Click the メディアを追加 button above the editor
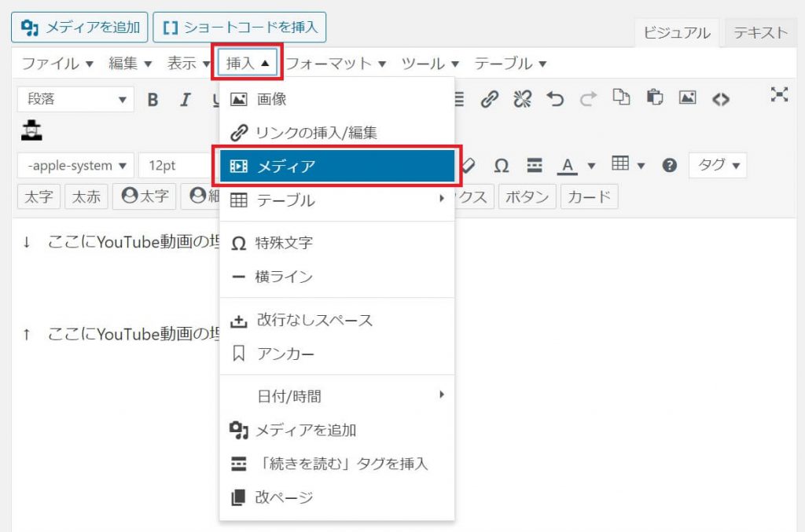 [x=79, y=28]
